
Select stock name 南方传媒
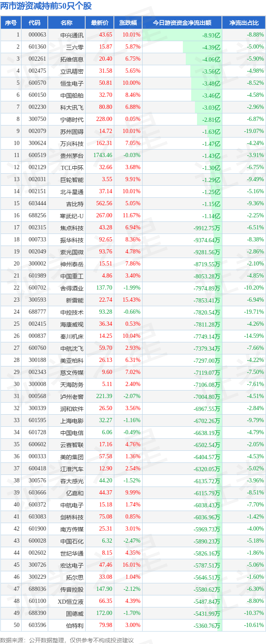point(72,529)
